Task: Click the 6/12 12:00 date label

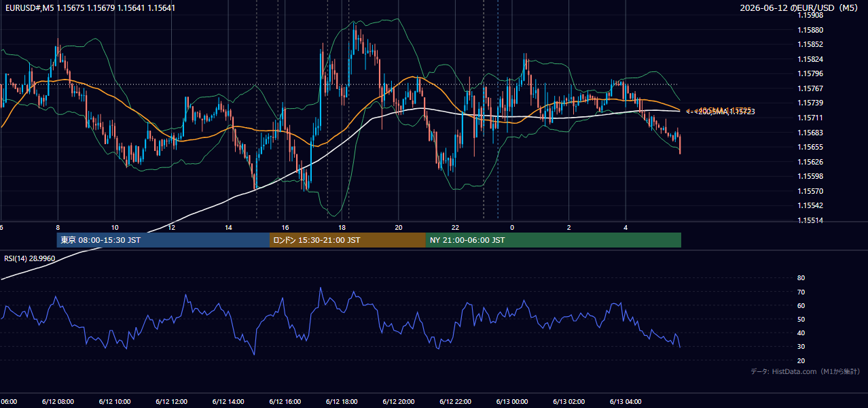Action: pyautogui.click(x=171, y=402)
